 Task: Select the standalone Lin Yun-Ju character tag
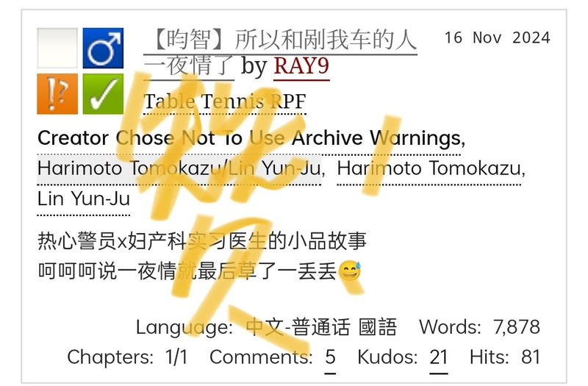coord(84,199)
